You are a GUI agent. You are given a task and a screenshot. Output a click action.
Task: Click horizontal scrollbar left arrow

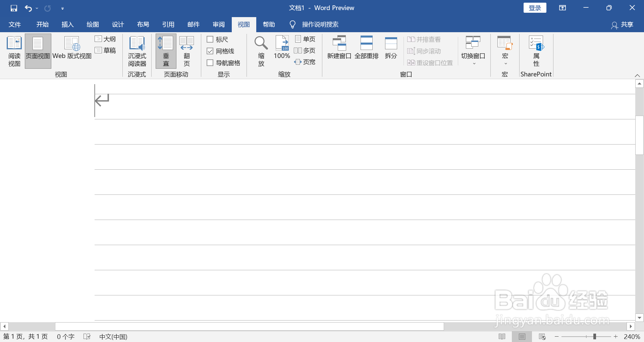pyautogui.click(x=4, y=326)
